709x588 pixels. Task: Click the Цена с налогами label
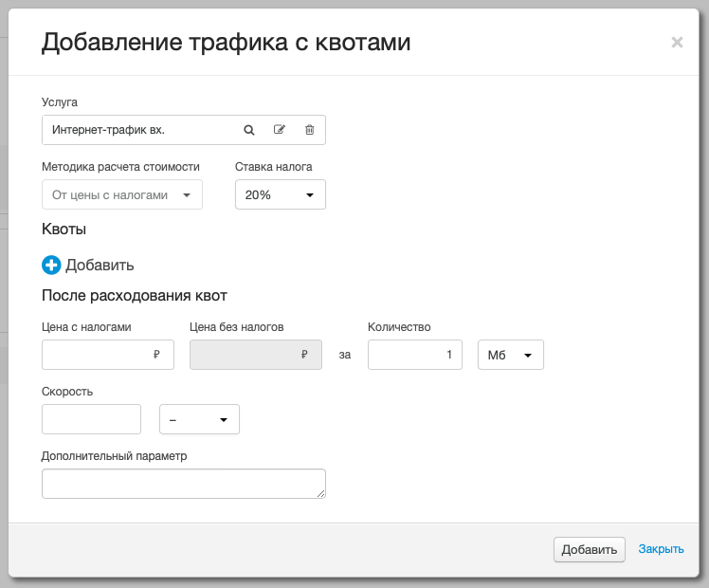point(86,327)
